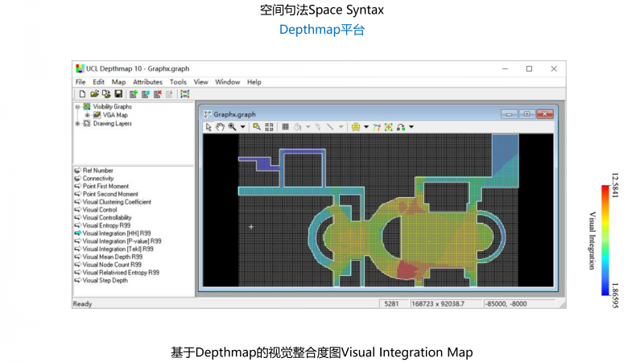This screenshot has height=362, width=644.
Task: Open the Map menu
Action: tap(118, 82)
